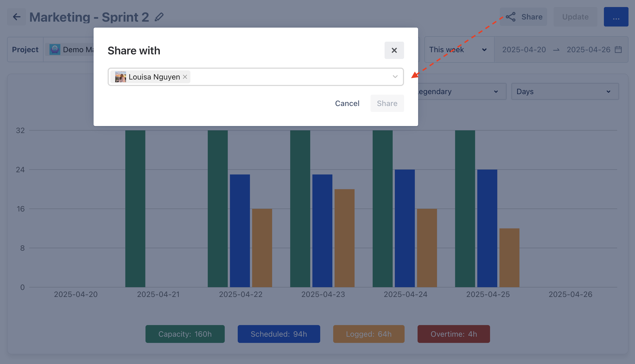The width and height of the screenshot is (635, 364).
Task: Click inside the share recipients input field
Action: tap(256, 77)
